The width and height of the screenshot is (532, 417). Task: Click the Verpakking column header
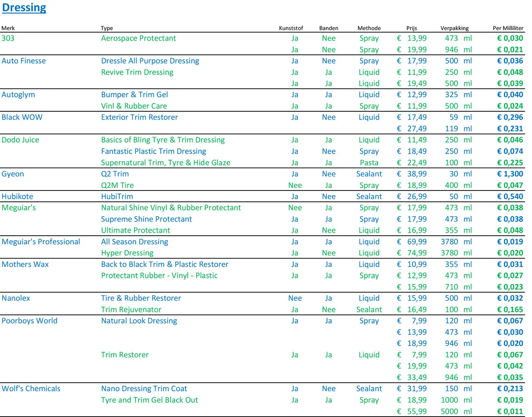tap(454, 28)
